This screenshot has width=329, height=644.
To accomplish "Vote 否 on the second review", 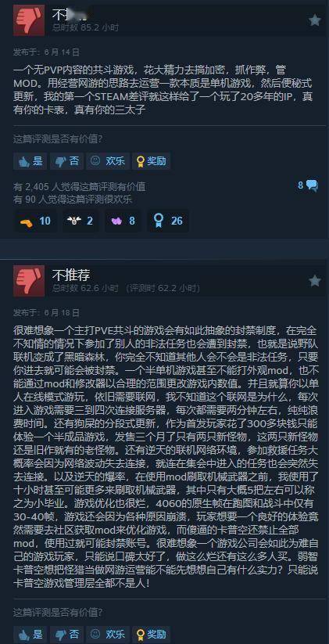I will point(67,634).
